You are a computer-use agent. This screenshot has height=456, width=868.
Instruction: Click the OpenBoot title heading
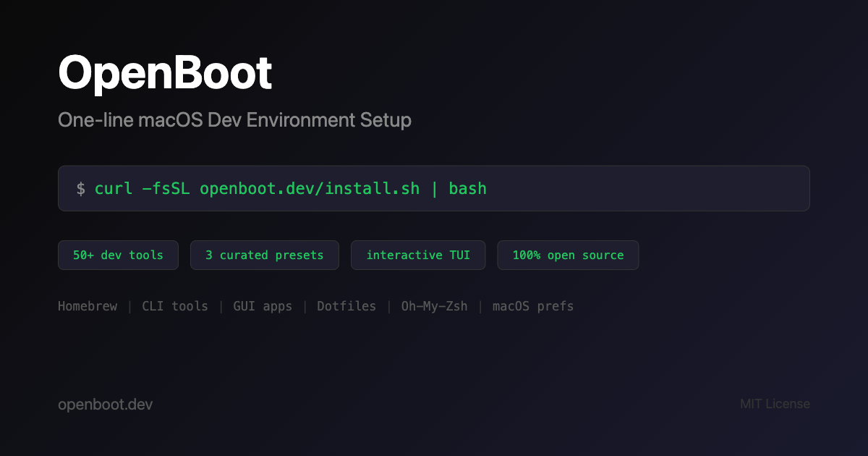(x=165, y=72)
